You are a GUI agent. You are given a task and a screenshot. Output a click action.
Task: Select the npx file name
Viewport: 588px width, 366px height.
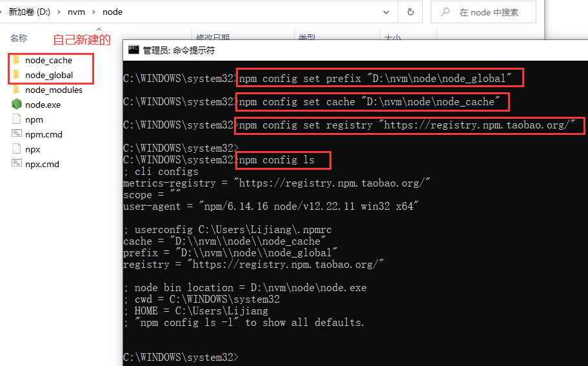click(x=33, y=149)
